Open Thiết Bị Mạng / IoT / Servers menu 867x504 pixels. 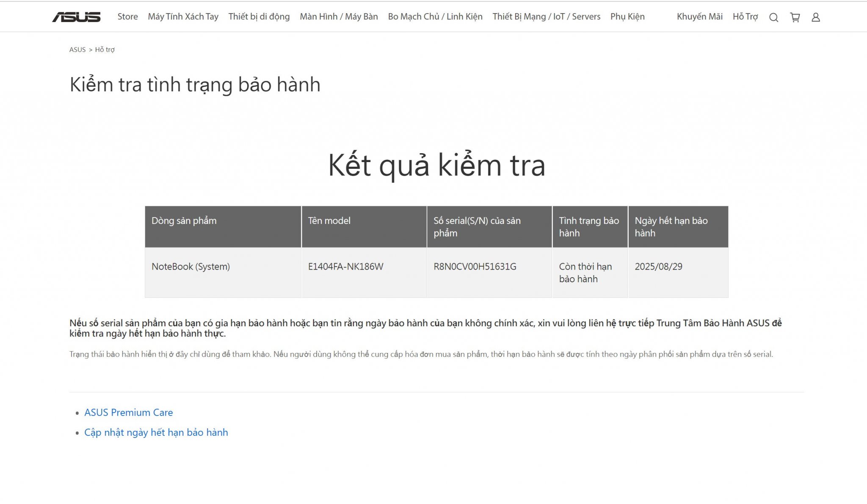pos(546,17)
